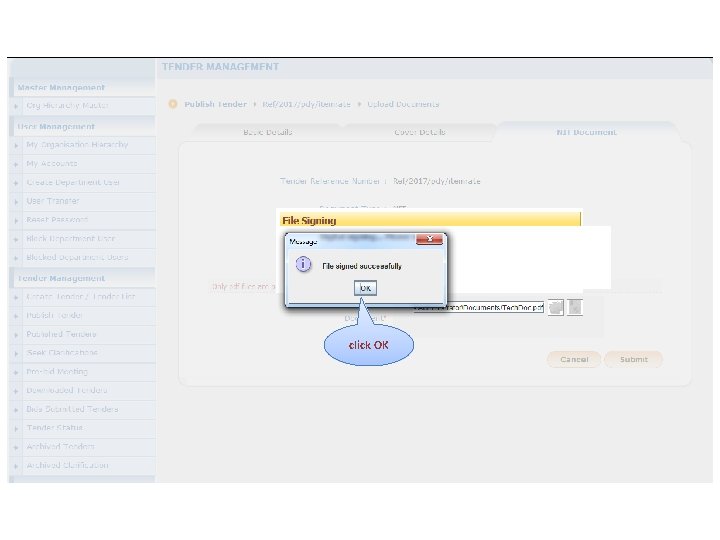The height and width of the screenshot is (540, 720).
Task: Click the Ref/2017/pdy/itemrate breadcrumb
Action: click(306, 104)
